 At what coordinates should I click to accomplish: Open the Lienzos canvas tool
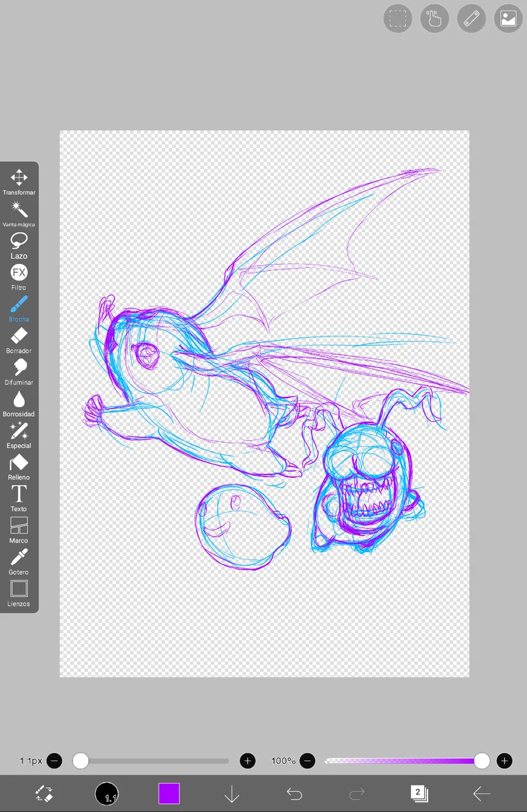(19, 594)
